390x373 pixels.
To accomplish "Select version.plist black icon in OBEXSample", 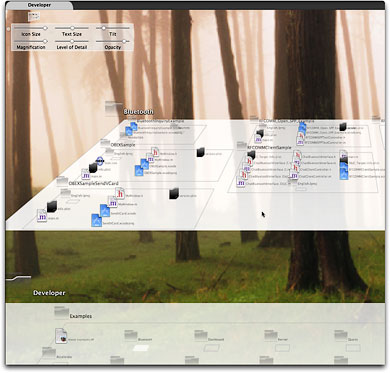I will tap(200, 153).
